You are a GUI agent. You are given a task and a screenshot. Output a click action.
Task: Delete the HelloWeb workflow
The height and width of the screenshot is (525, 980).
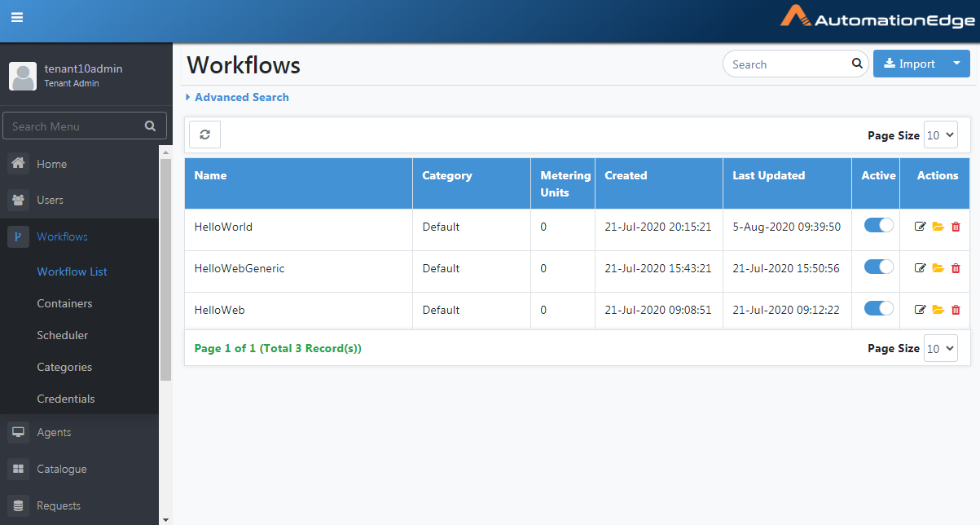click(x=956, y=310)
